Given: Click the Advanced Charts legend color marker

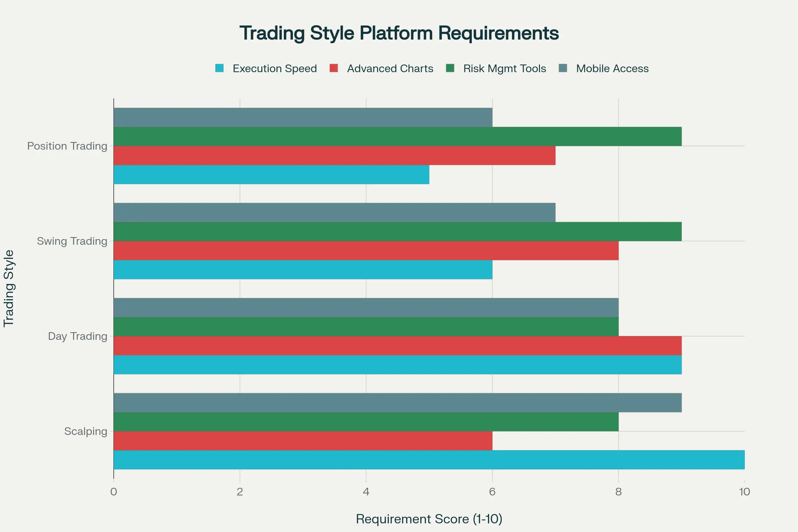Looking at the screenshot, I should click(x=334, y=68).
